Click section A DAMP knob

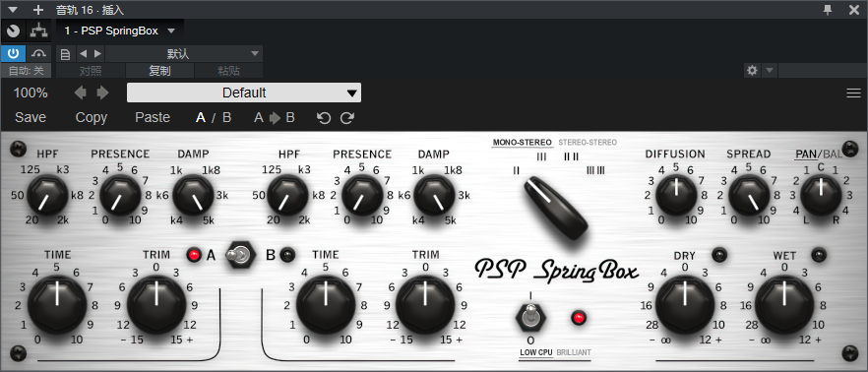pos(193,196)
